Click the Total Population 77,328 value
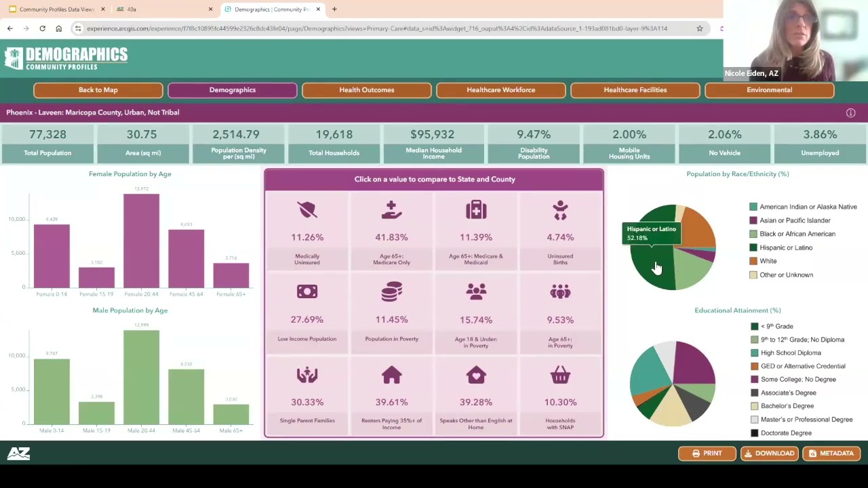The width and height of the screenshot is (868, 488). (x=47, y=135)
